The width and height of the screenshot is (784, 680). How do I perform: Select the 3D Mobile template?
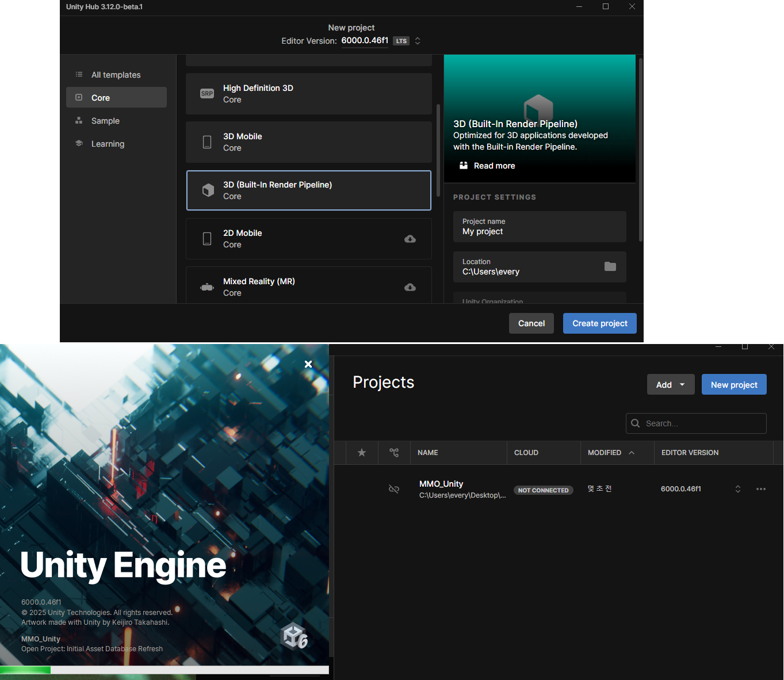coord(308,142)
